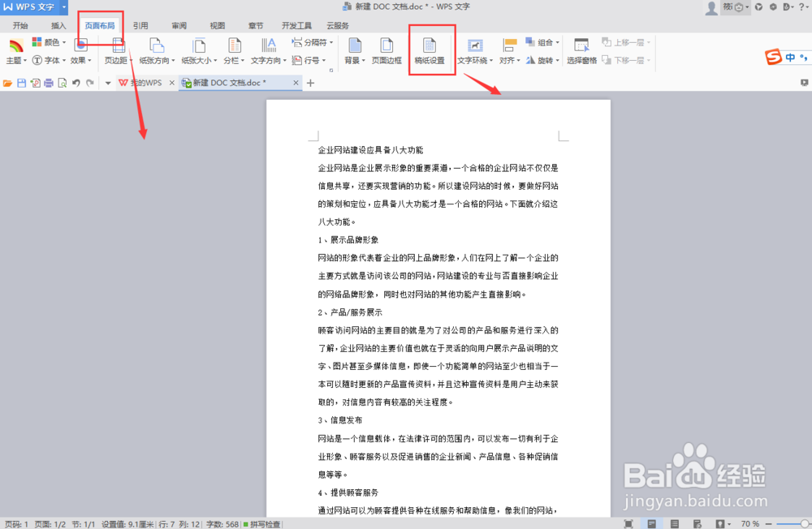点击状态栏中的拼写检查
The width and height of the screenshot is (812, 529).
(x=264, y=523)
